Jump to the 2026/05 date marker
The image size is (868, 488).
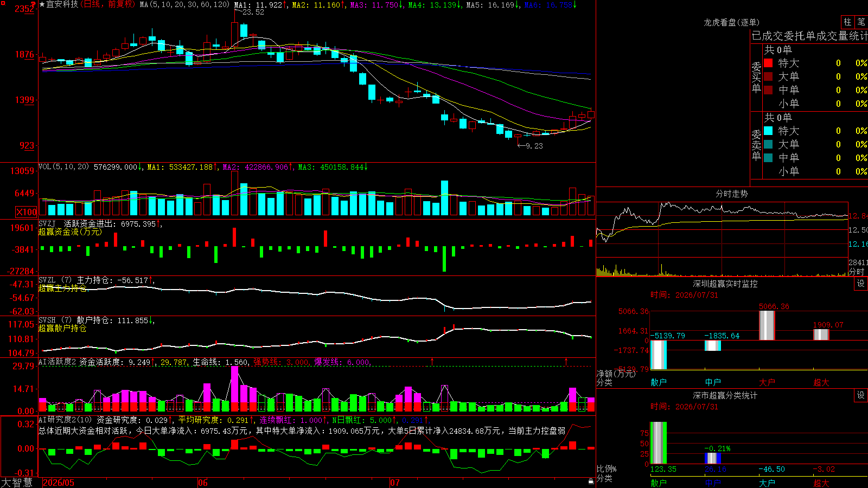pos(59,483)
